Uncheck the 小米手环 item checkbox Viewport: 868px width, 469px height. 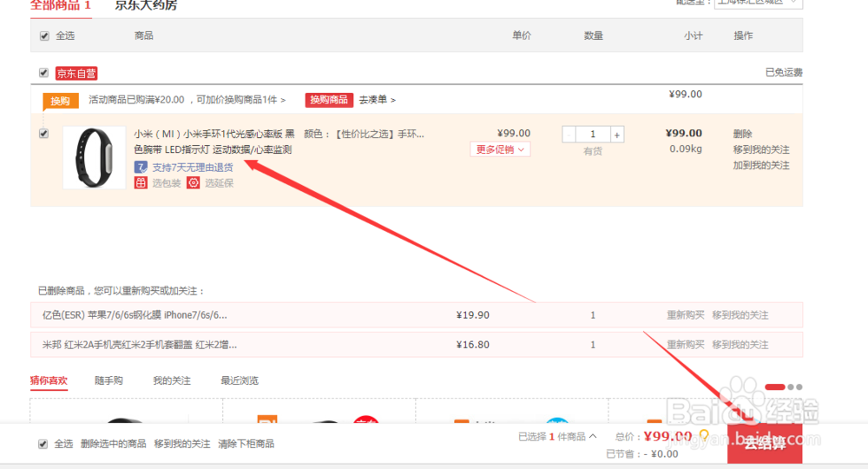43,134
